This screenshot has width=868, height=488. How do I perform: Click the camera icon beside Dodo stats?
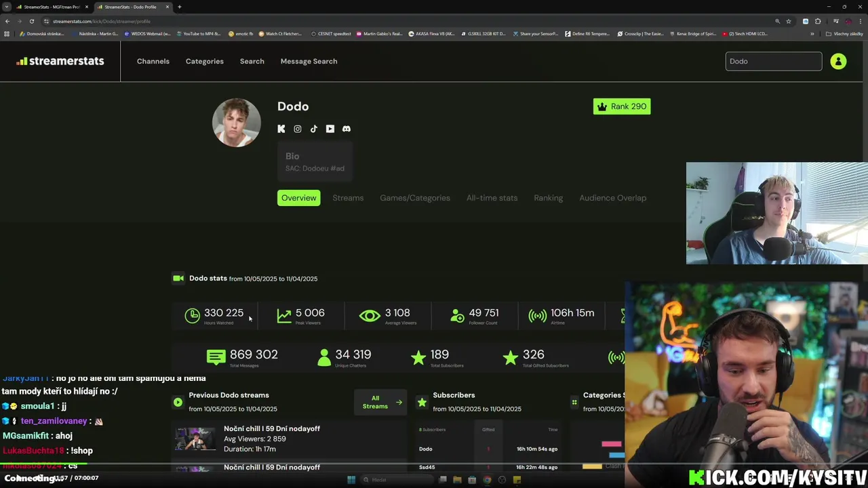pos(178,278)
